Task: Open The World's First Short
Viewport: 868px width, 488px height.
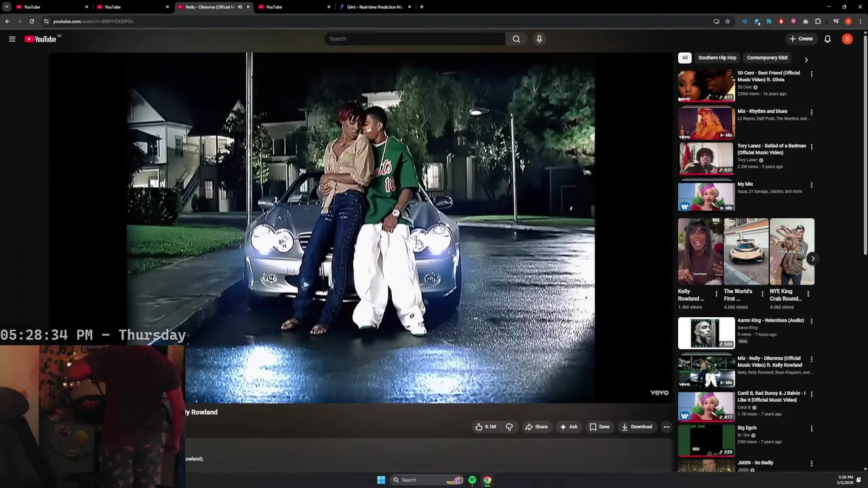Action: (746, 251)
